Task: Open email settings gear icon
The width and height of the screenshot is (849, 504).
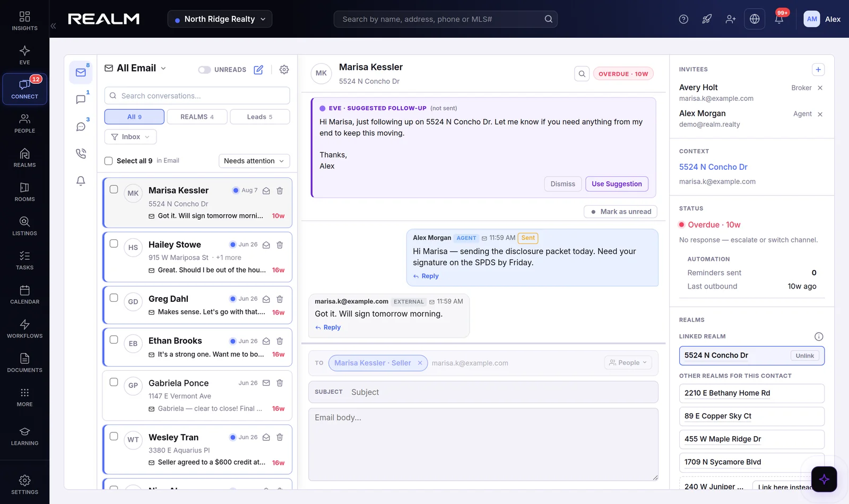Action: click(x=284, y=69)
